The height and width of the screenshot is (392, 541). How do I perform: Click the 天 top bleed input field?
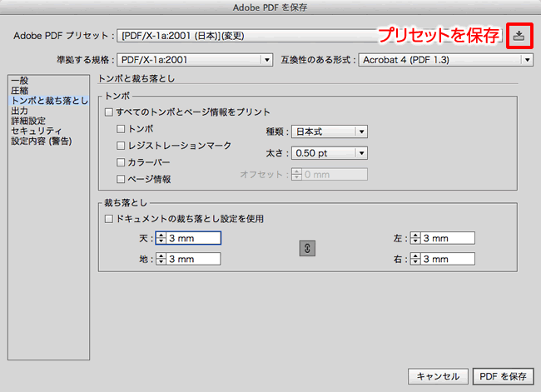click(x=194, y=238)
